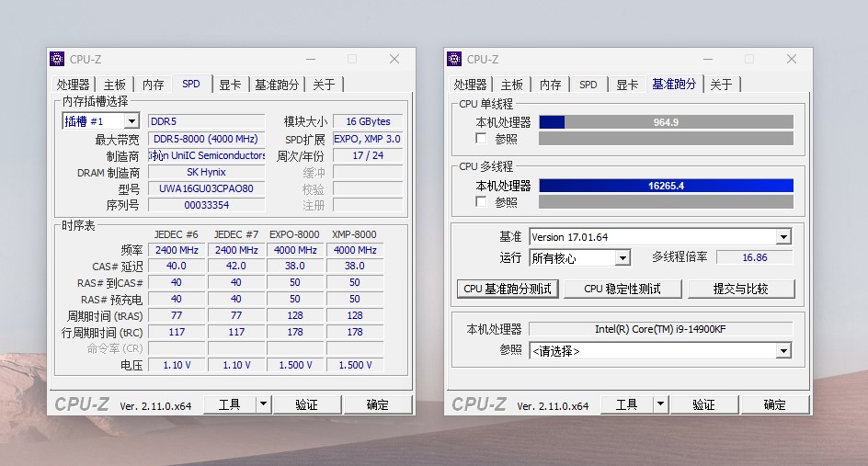The width and height of the screenshot is (868, 466).
Task: Click the EXPO-8000 column header
Action: (x=294, y=234)
